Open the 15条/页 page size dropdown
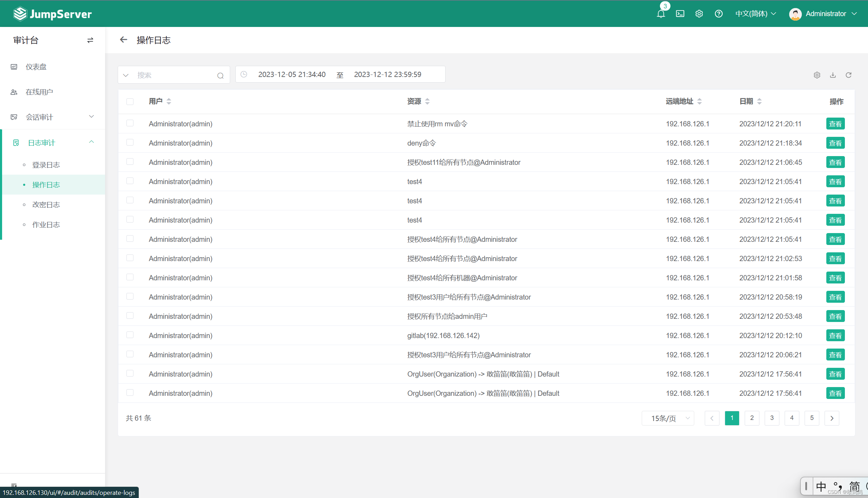The width and height of the screenshot is (868, 498). tap(668, 418)
